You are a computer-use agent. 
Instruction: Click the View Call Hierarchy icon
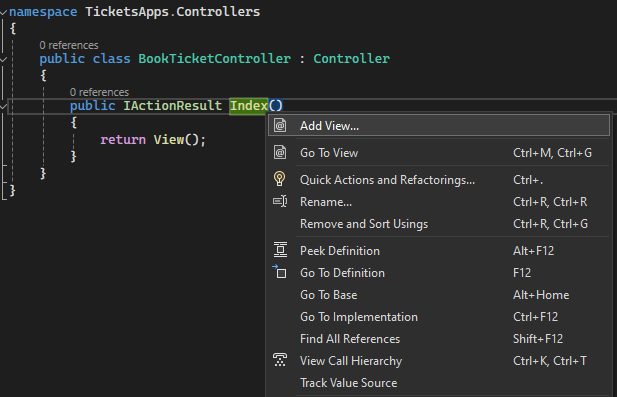(x=280, y=360)
